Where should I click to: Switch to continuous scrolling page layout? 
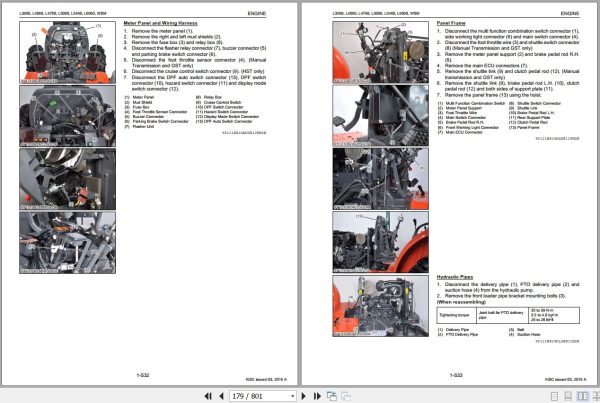coord(568,396)
